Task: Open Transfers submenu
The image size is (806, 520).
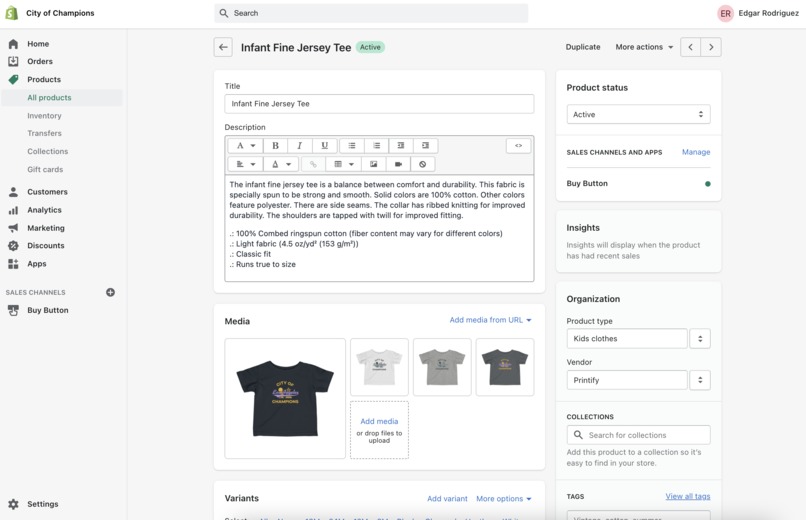Action: point(44,133)
